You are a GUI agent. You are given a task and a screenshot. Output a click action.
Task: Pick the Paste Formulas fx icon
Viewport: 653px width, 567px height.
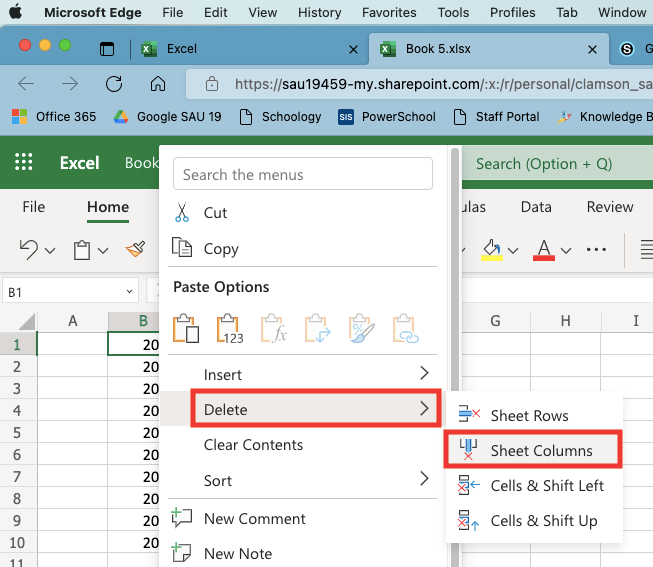tap(274, 329)
